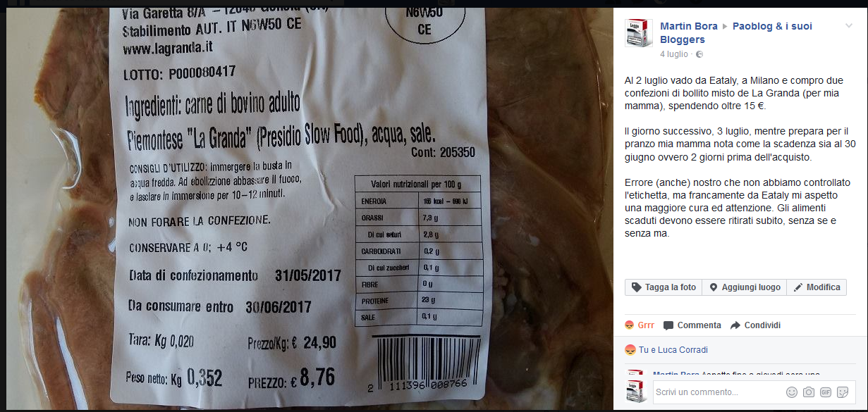Image resolution: width=868 pixels, height=412 pixels.
Task: Click the Grrr angry reaction icon
Action: coord(629,325)
